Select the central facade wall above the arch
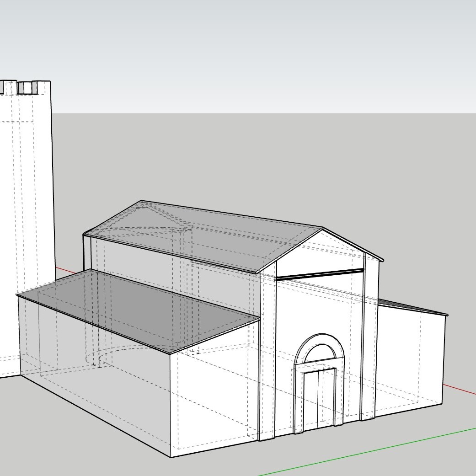Screen dimensions: 476x476 319,306
